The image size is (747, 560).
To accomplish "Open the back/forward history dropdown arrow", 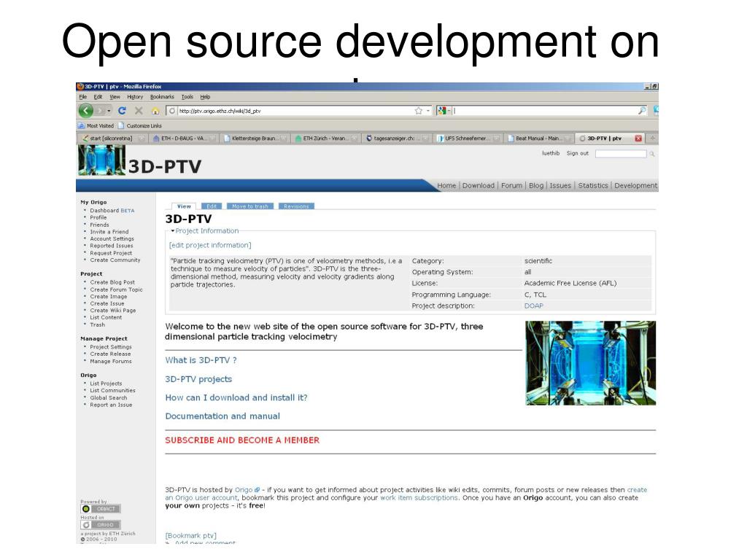I will coord(109,111).
